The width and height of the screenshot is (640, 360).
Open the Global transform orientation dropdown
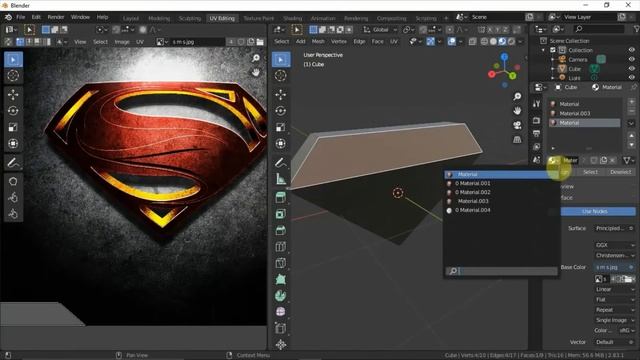tap(380, 29)
